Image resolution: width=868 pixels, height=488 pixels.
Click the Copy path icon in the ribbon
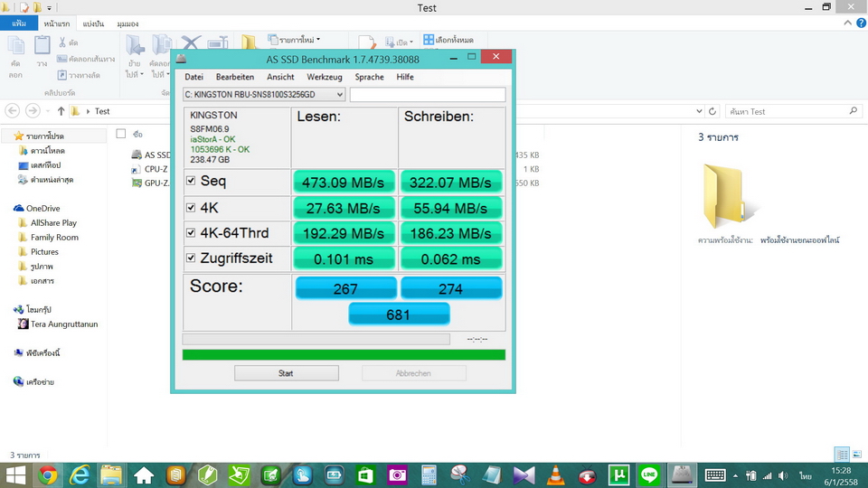coord(62,59)
